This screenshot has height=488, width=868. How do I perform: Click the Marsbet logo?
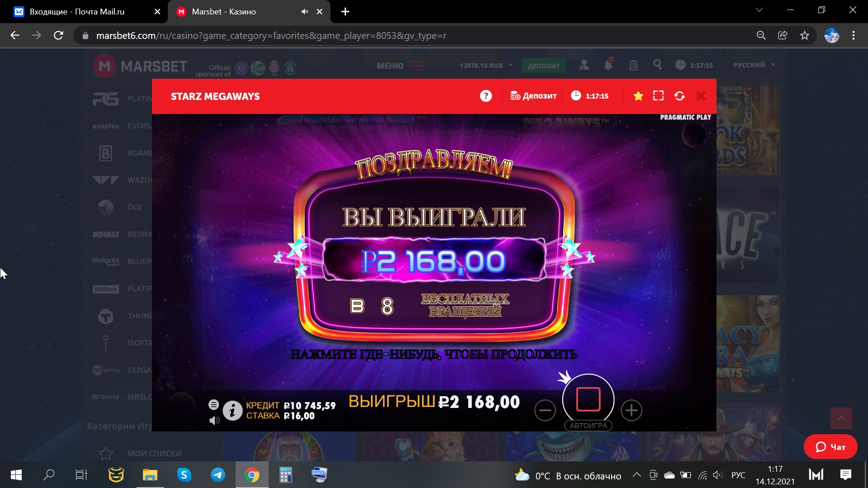point(140,66)
